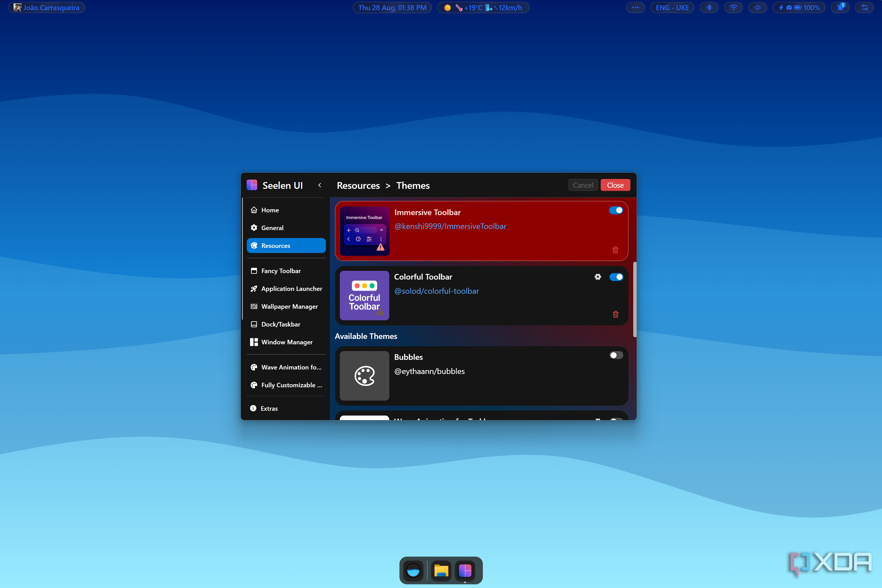This screenshot has width=882, height=588.
Task: Disable the Colorful Toolbar theme toggle
Action: 616,277
